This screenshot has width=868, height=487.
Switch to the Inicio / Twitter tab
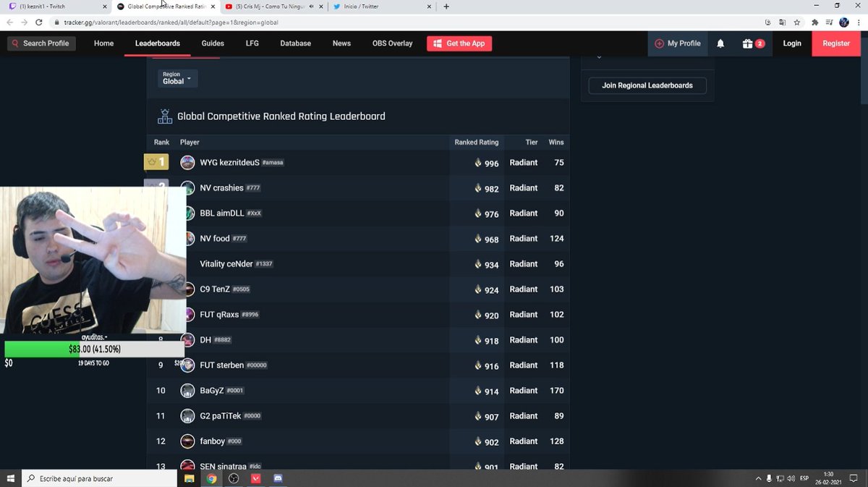pyautogui.click(x=382, y=7)
